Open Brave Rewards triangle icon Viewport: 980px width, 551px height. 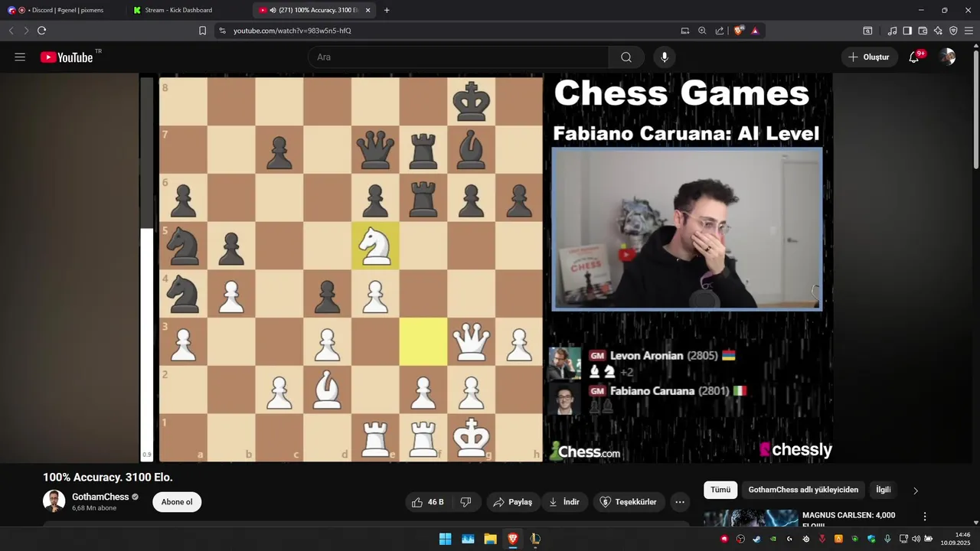tap(755, 31)
